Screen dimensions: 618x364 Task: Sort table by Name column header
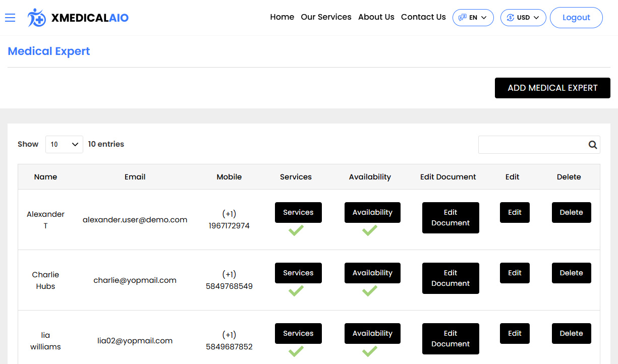click(x=45, y=177)
